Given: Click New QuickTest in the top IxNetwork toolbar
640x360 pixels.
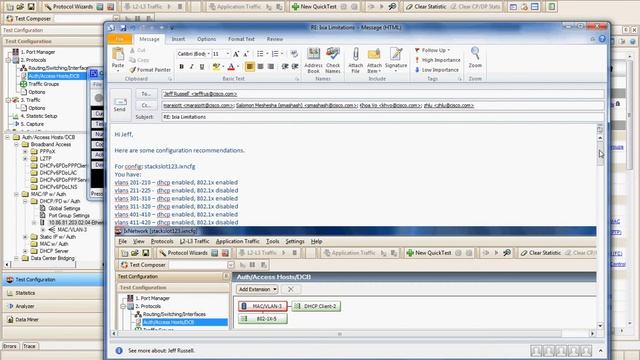Looking at the screenshot, I should coord(314,7).
